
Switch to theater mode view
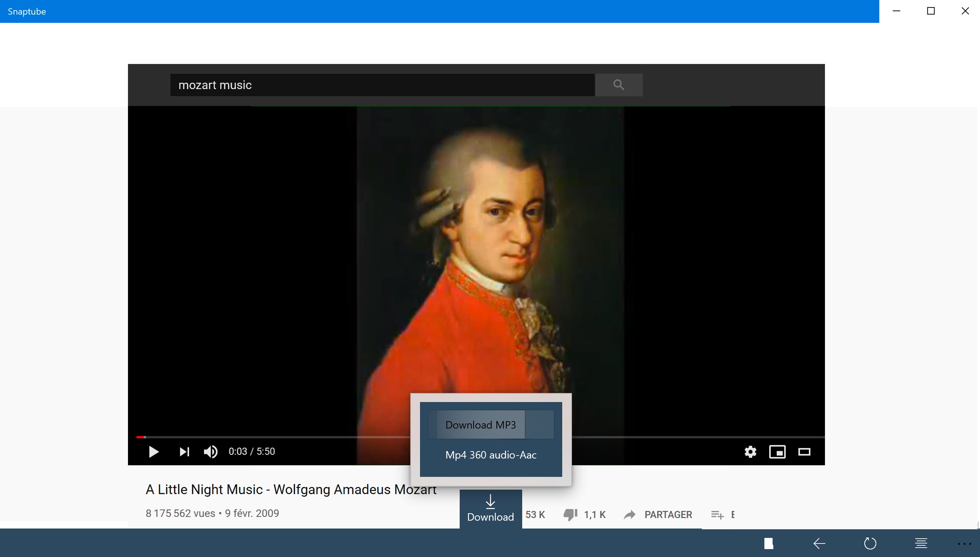tap(804, 452)
